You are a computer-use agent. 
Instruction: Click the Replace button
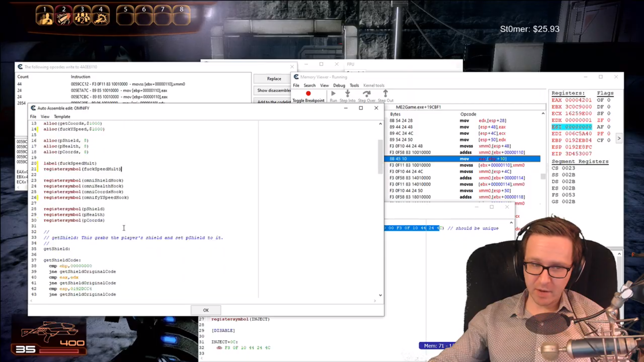point(274,79)
